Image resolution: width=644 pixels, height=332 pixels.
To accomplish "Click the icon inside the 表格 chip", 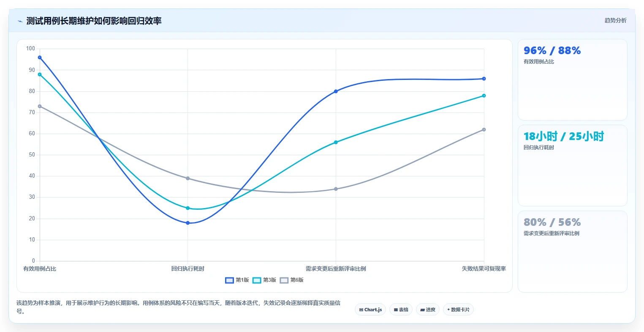I will (396, 310).
